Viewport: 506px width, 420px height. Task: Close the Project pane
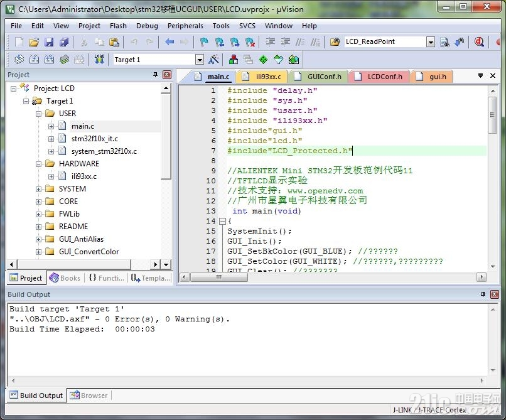(167, 75)
